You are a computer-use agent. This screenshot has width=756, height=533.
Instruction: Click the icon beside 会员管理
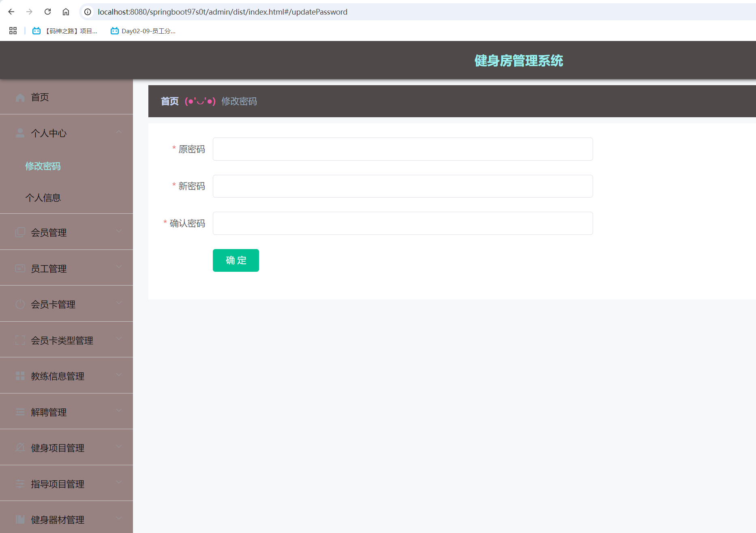point(20,232)
